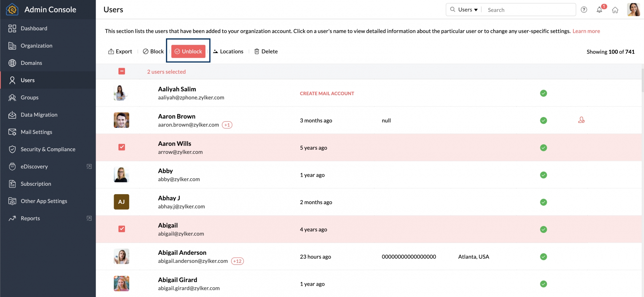Screen dimensions: 644x297
Task: Open the notifications bell icon
Action: (x=599, y=10)
